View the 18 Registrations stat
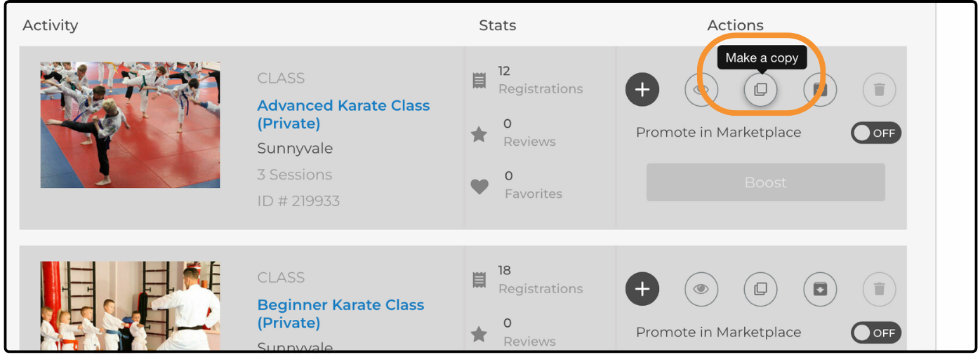The image size is (980, 357). pyautogui.click(x=540, y=279)
